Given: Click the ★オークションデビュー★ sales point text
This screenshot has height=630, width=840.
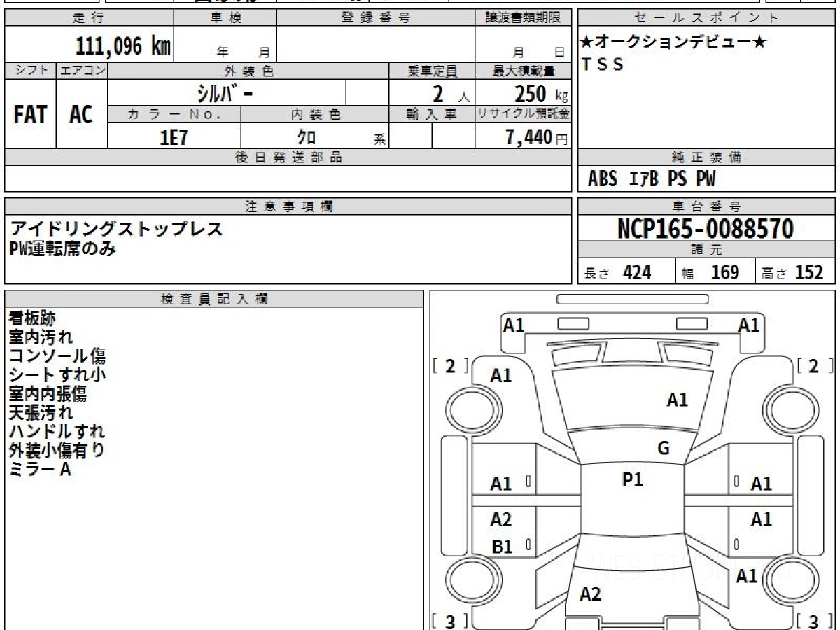Looking at the screenshot, I should [673, 42].
